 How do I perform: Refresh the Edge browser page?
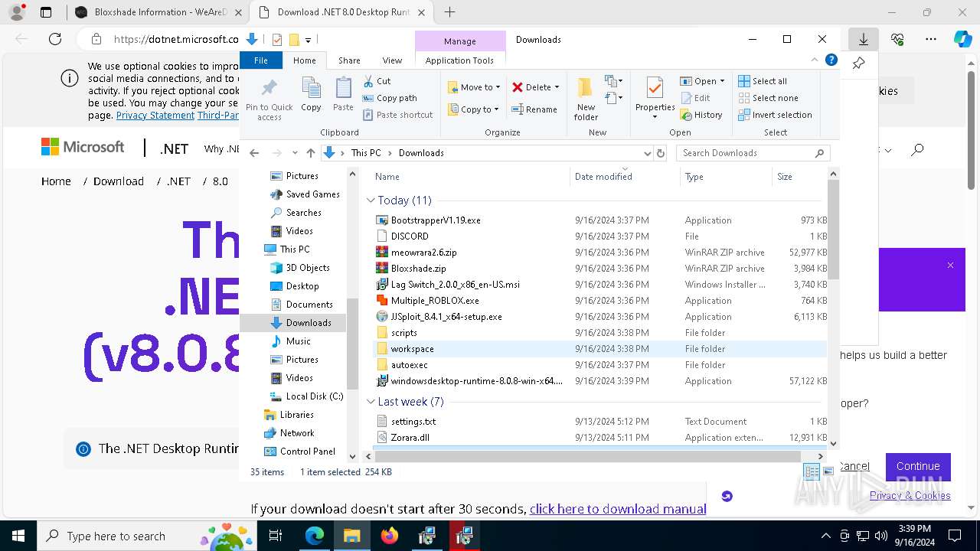55,39
